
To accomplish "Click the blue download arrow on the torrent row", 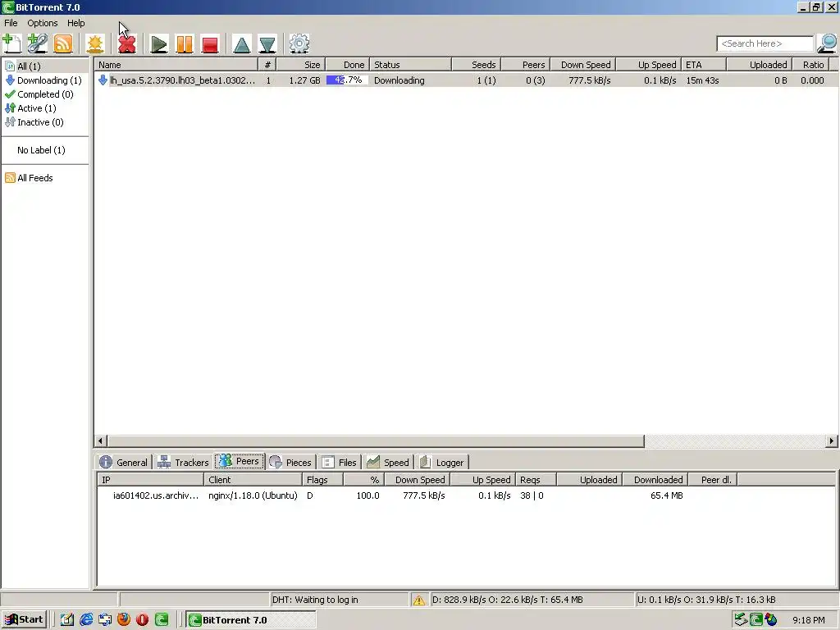I will pos(103,80).
